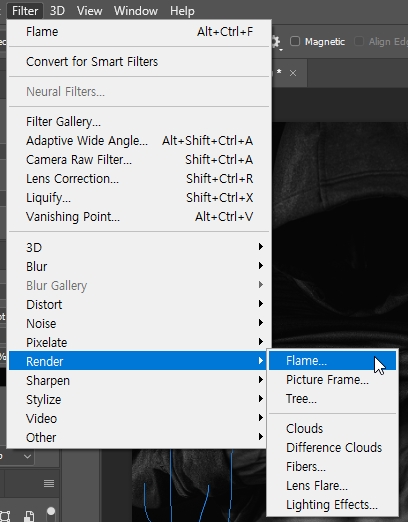408x522 pixels.
Task: Open the dropdown chevron at bottom left
Action: point(28,456)
